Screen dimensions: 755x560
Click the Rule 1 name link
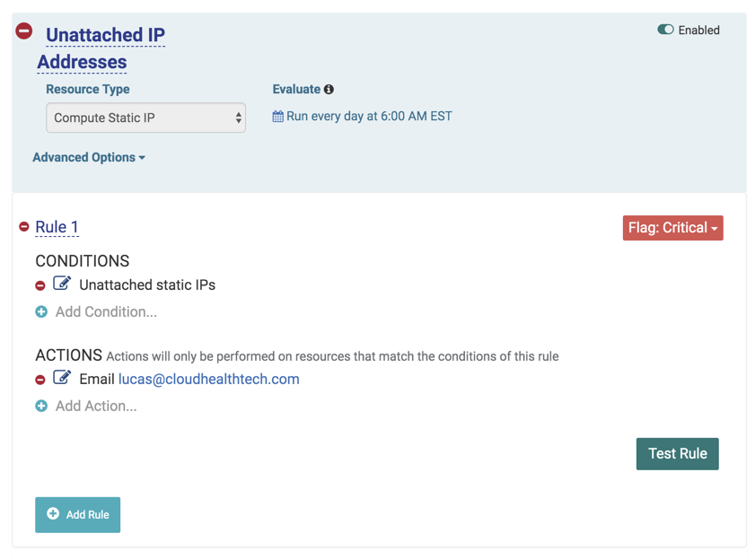point(57,227)
